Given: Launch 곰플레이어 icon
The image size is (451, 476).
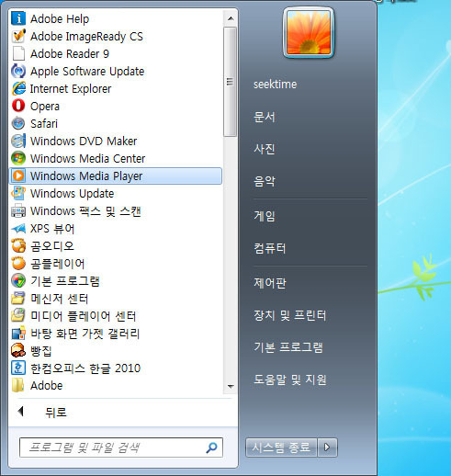Looking at the screenshot, I should [x=18, y=263].
